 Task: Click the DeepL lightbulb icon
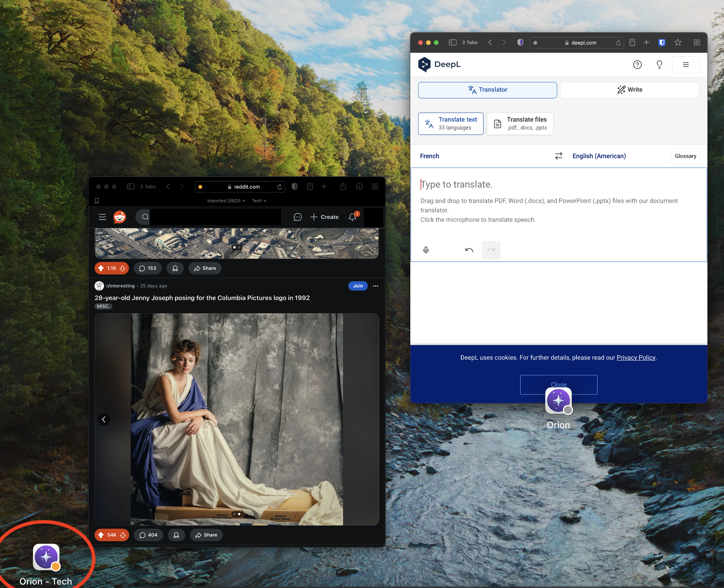pyautogui.click(x=659, y=64)
